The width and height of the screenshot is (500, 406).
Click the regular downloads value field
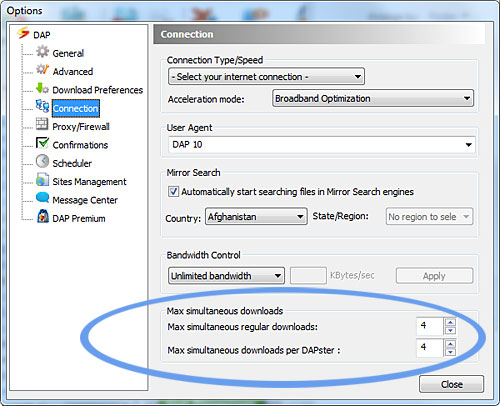tap(430, 326)
